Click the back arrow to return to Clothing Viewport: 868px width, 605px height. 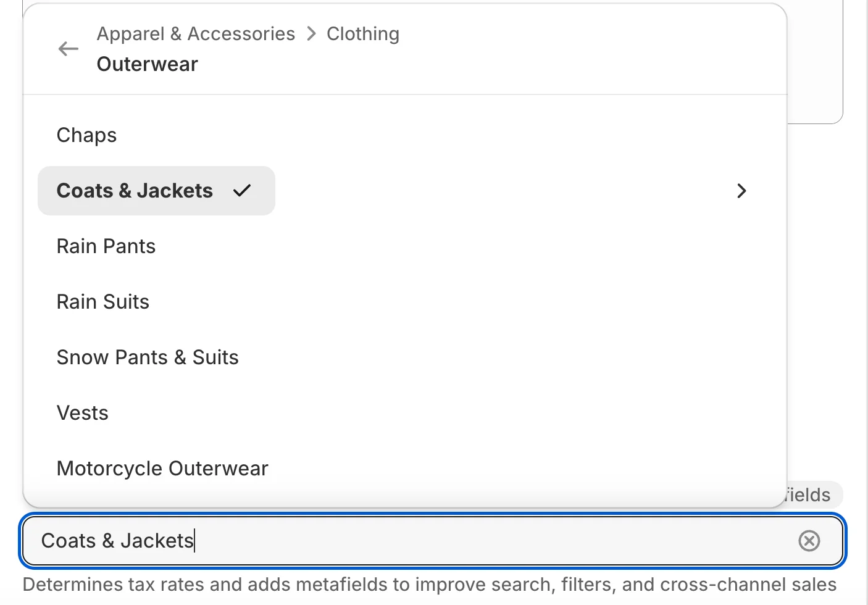[68, 49]
